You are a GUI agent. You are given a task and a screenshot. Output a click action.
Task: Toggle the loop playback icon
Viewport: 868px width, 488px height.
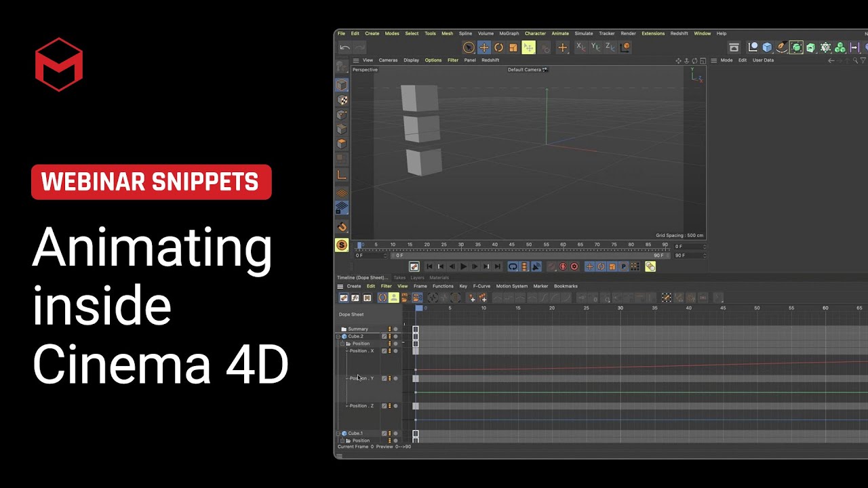513,267
